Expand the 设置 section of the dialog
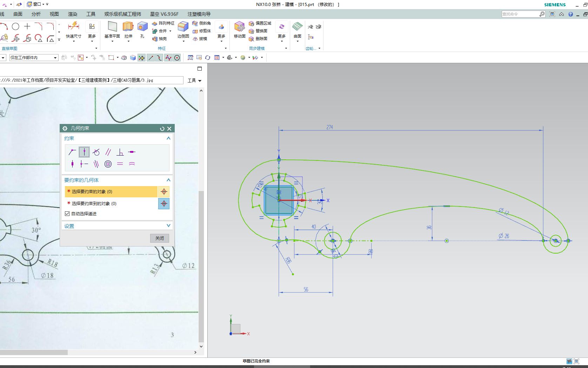 (x=168, y=225)
